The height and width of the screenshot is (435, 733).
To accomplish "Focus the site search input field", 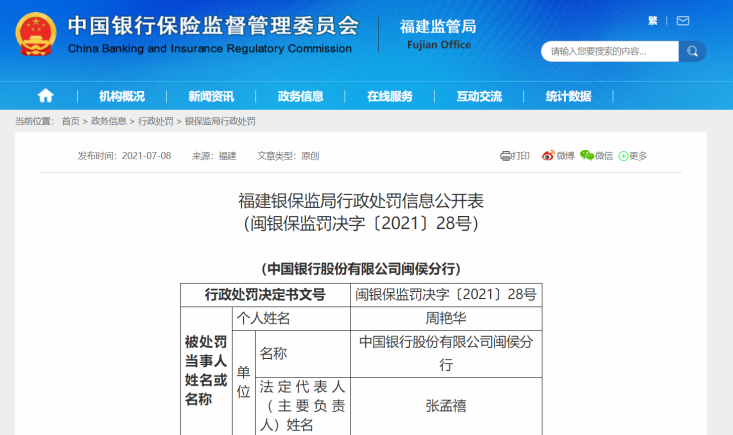I will [x=610, y=51].
